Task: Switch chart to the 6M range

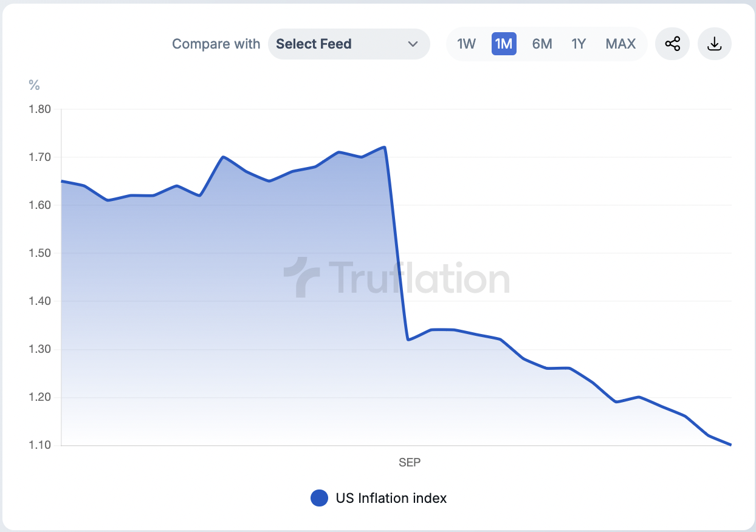Action: (542, 44)
